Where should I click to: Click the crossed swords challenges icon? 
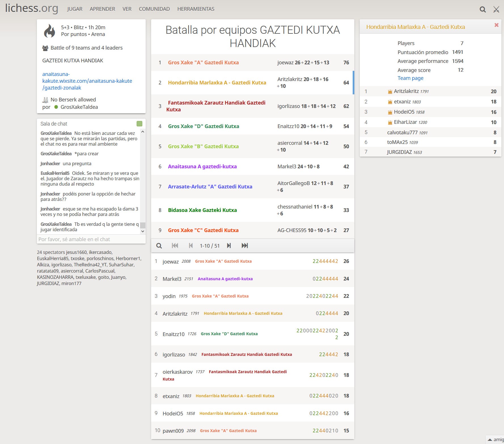(x=496, y=9)
